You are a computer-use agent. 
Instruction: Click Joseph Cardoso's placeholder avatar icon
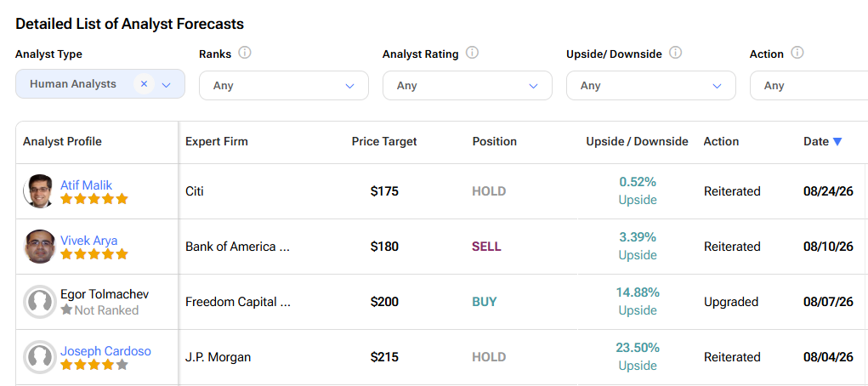40,357
